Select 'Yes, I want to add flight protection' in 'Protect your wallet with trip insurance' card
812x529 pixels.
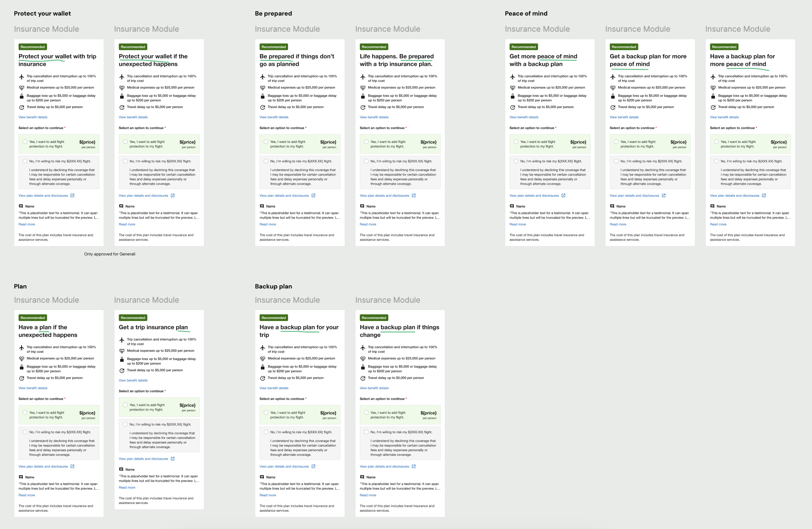(25, 142)
